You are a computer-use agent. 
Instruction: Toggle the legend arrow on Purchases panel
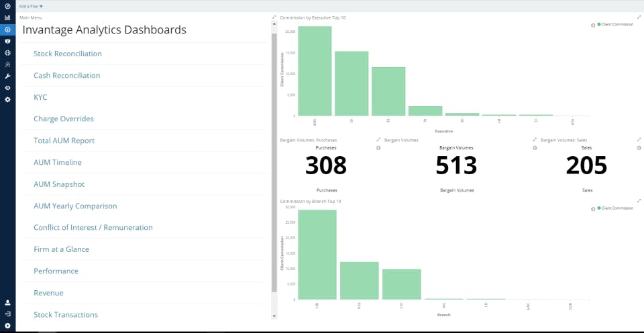point(378,147)
